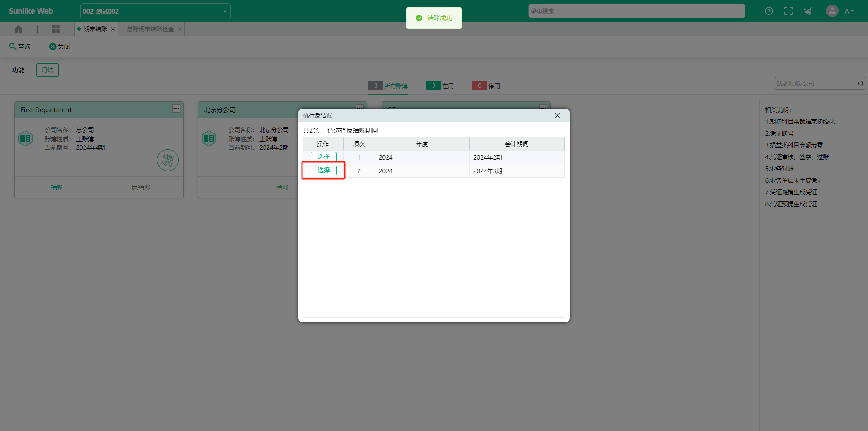Click the 关闭 close toolbar button

60,47
